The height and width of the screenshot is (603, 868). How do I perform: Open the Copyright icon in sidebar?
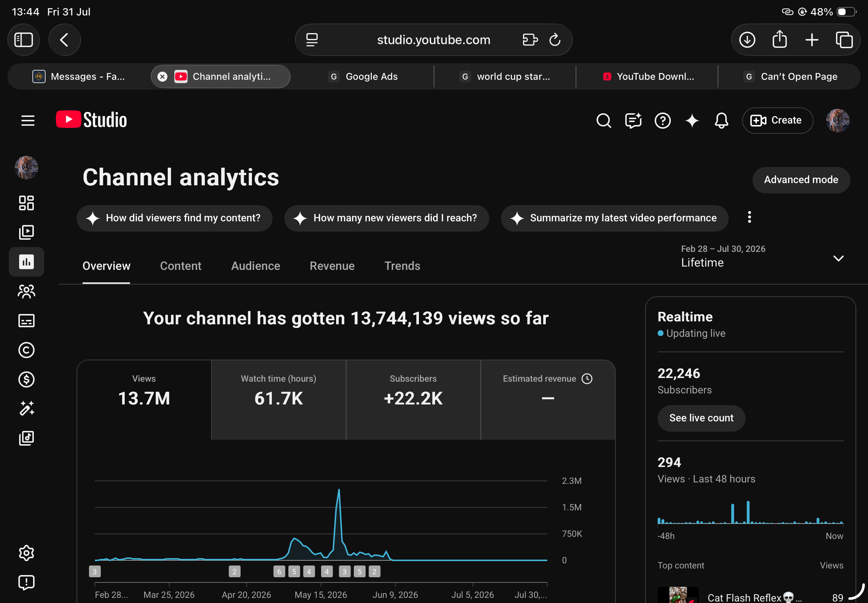pos(26,350)
